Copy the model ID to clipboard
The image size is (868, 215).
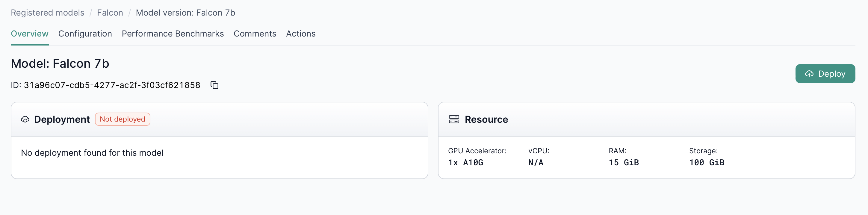(214, 85)
